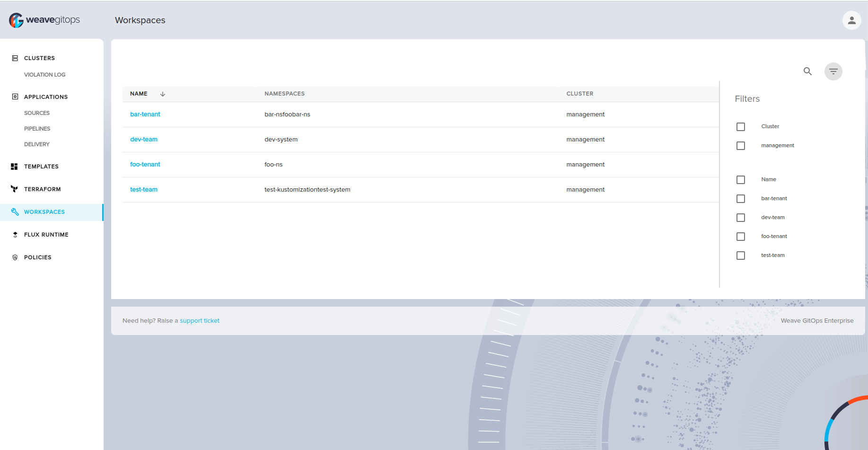Open Pipelines in the sidebar
Screen dimensions: 868x450
(x=37, y=129)
